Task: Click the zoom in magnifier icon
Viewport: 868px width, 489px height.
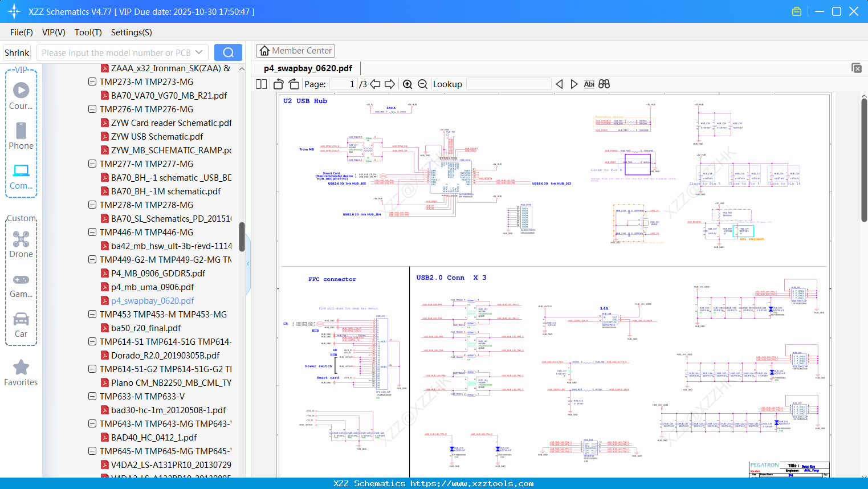Action: [x=407, y=84]
